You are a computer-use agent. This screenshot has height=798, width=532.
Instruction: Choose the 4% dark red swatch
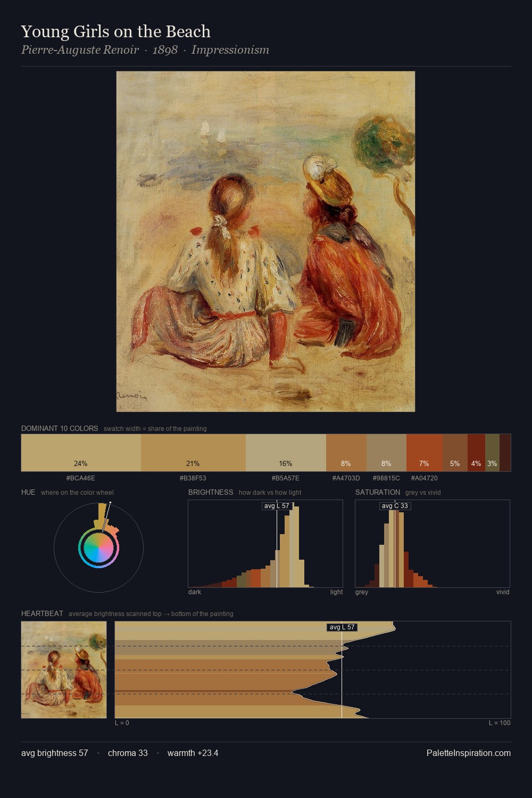coord(476,453)
